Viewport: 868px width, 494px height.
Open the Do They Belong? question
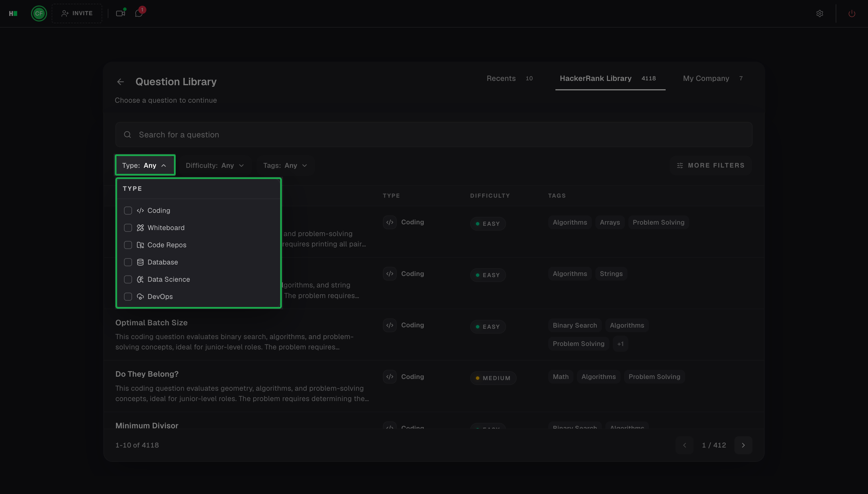click(147, 374)
